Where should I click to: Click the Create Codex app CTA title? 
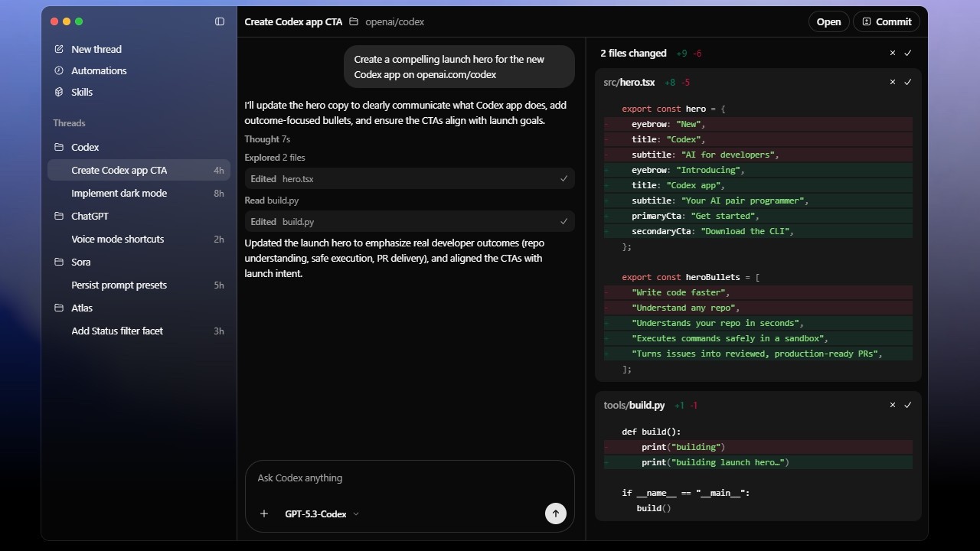(293, 21)
